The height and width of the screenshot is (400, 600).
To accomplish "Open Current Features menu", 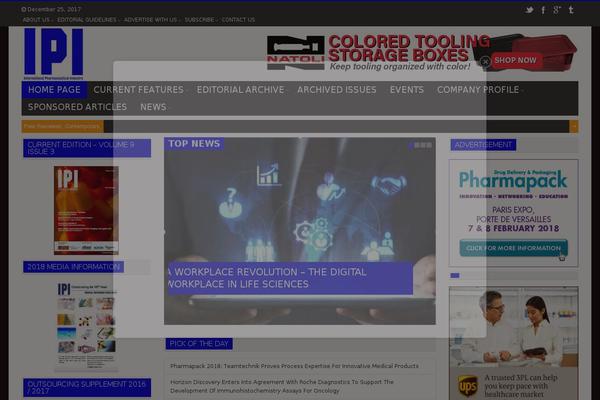I will coord(139,90).
